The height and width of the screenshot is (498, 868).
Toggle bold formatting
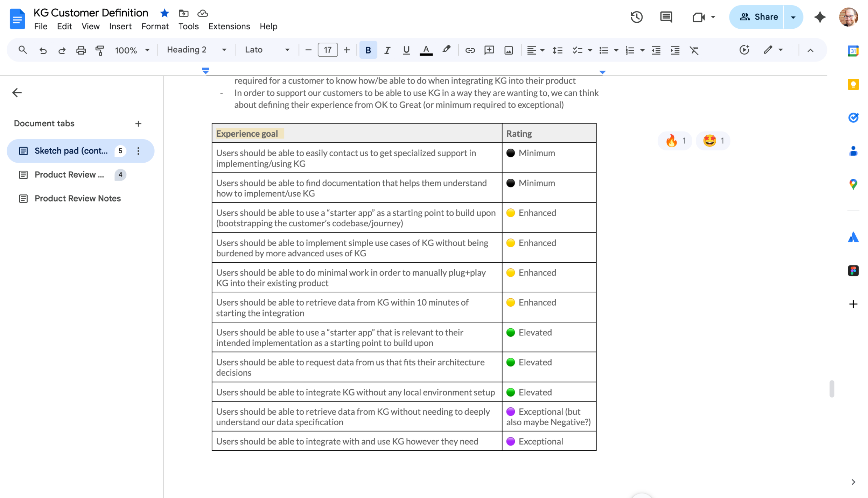[x=368, y=50]
